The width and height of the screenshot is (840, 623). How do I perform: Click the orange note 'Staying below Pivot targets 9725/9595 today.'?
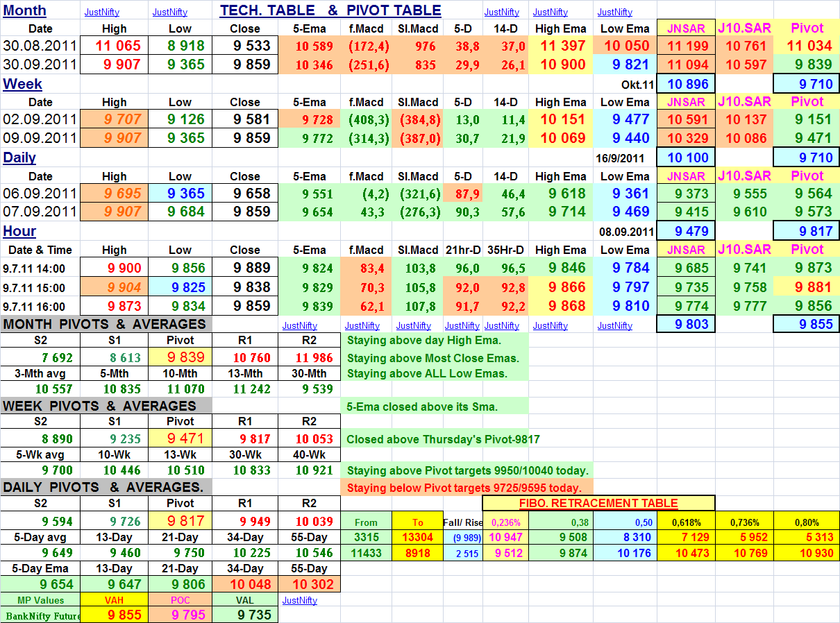[x=467, y=488]
